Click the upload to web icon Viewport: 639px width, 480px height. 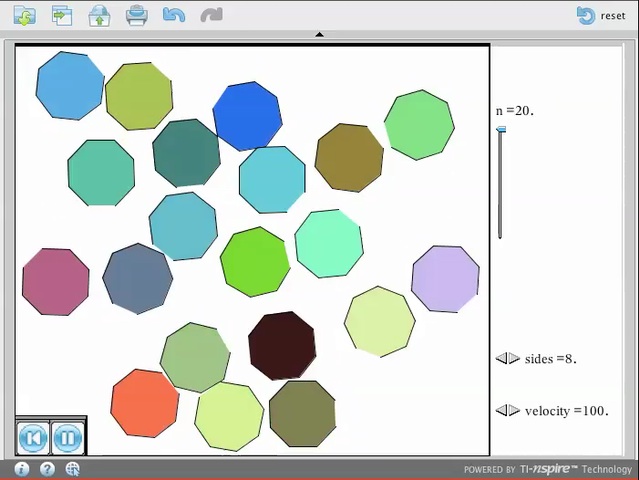tap(99, 15)
